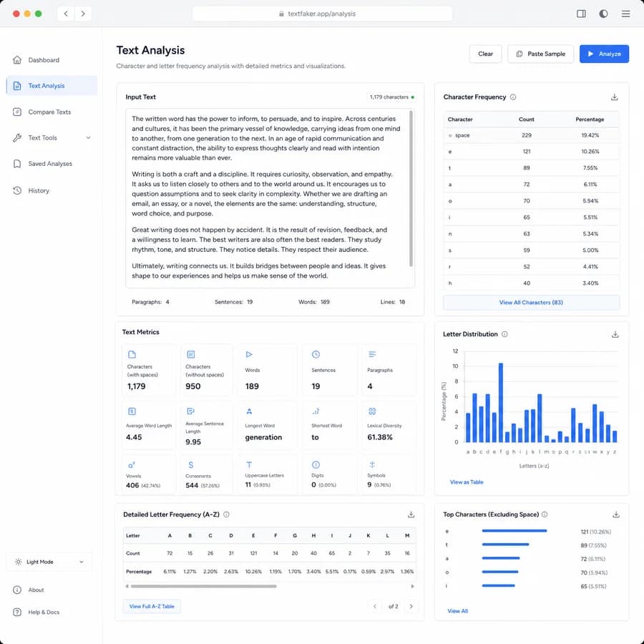
Task: Click the Paste Sample button
Action: 540,54
